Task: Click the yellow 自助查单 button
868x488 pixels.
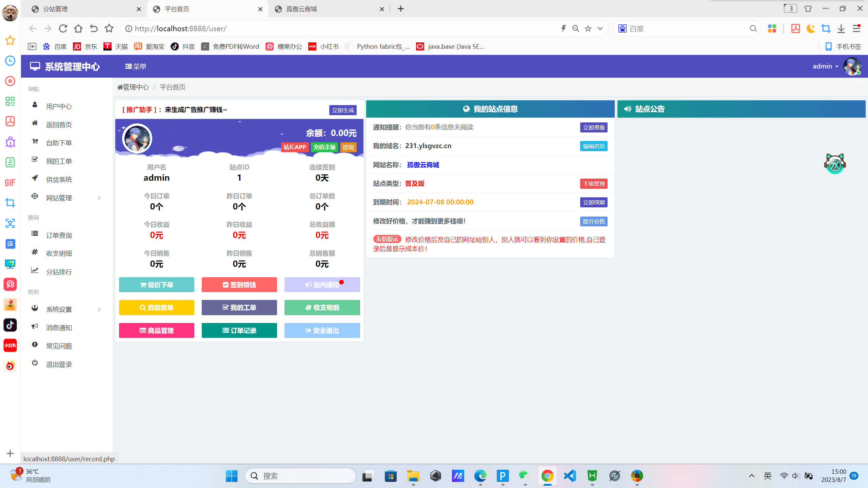Action: click(x=156, y=307)
